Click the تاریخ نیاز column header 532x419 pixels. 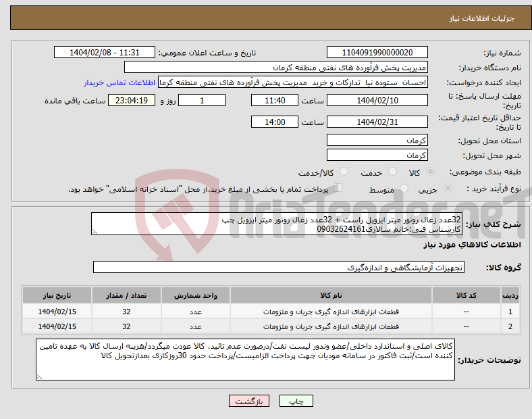[x=57, y=295]
